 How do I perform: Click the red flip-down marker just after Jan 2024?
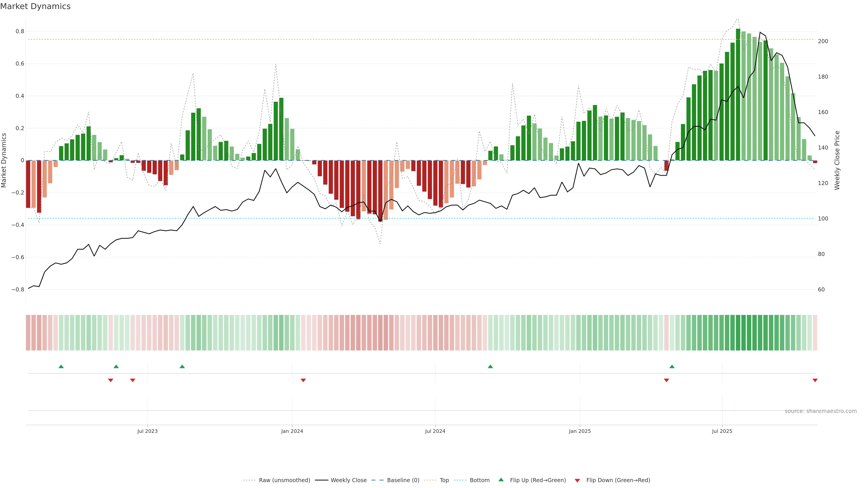(303, 380)
